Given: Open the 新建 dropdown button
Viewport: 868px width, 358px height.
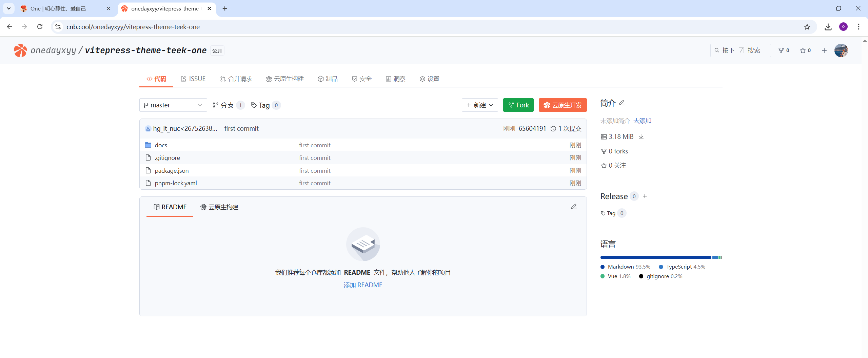Looking at the screenshot, I should point(479,105).
